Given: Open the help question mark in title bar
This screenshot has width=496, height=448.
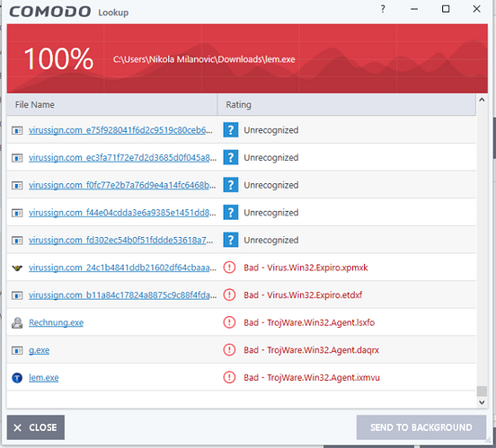Looking at the screenshot, I should 383,9.
